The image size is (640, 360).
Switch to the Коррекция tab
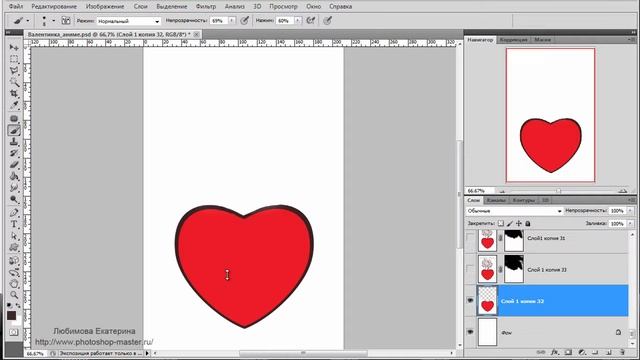point(513,40)
